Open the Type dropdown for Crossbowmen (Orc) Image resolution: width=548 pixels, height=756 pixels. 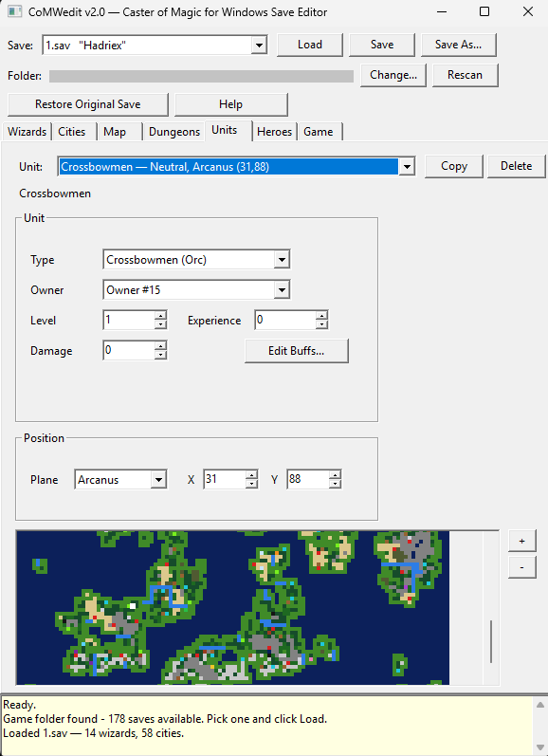pos(282,260)
